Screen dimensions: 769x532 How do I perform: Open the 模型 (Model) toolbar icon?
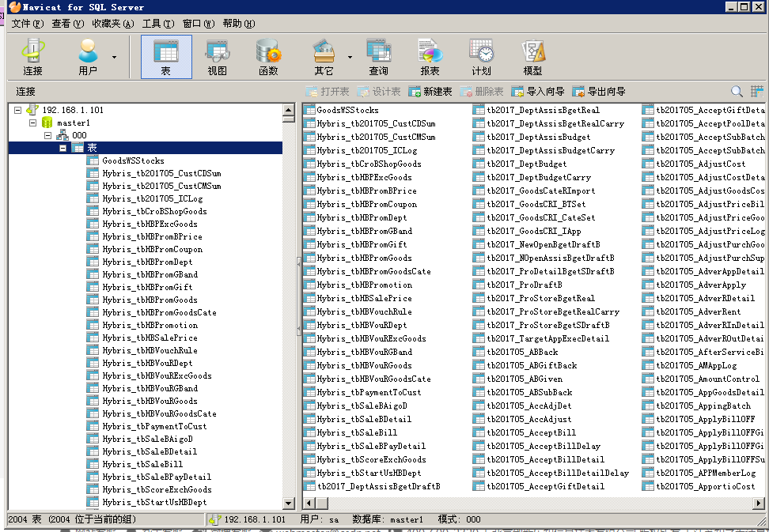[x=532, y=57]
